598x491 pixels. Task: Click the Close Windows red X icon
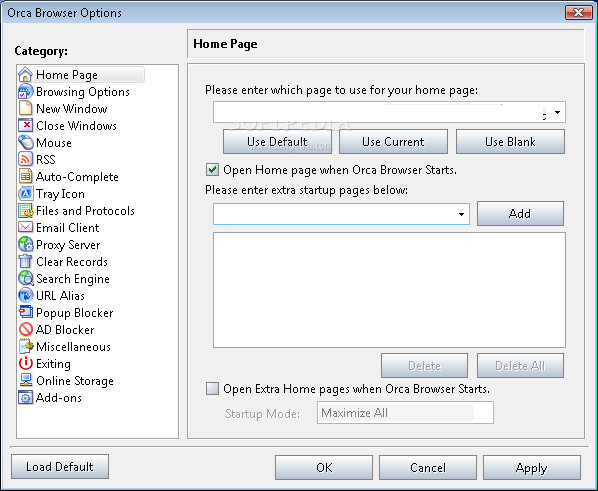(x=26, y=126)
